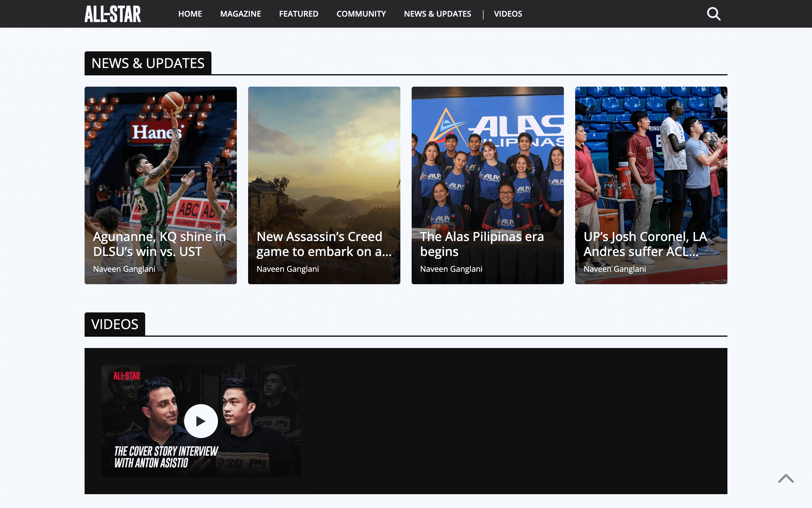
Task: Select VIDEOS in the navigation bar
Action: coord(508,14)
